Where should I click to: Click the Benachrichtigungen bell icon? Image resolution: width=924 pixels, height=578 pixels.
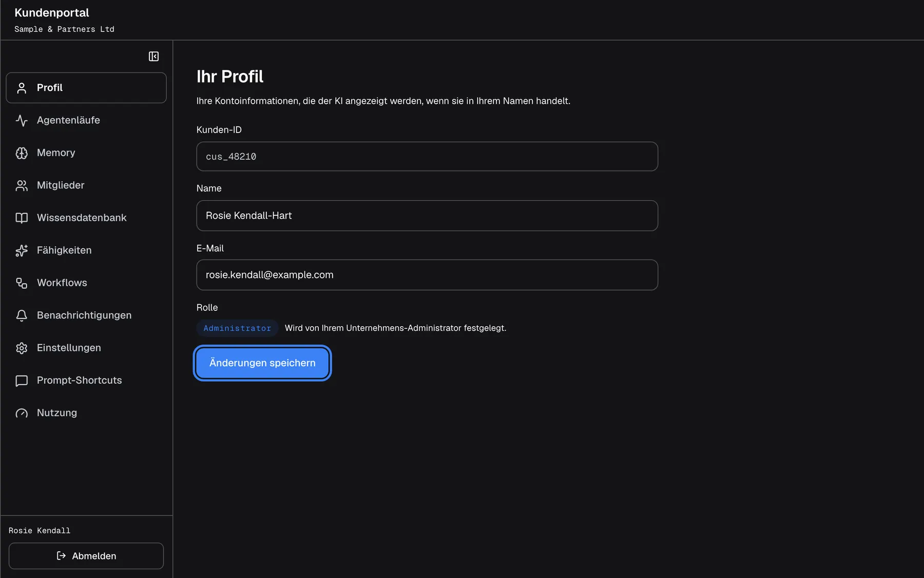click(x=22, y=315)
